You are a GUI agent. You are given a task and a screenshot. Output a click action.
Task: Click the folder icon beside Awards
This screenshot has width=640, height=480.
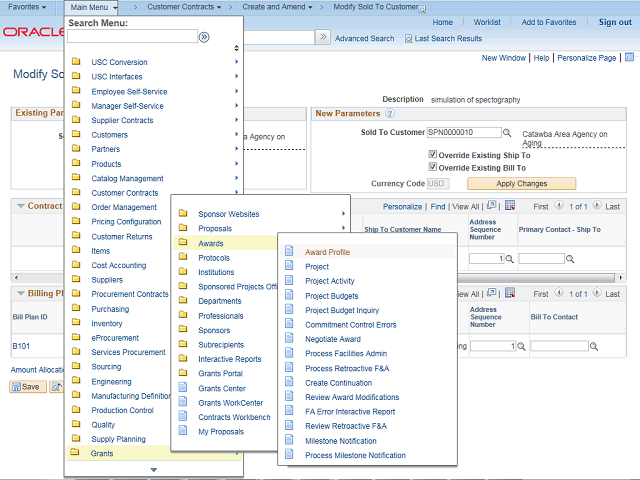[183, 242]
